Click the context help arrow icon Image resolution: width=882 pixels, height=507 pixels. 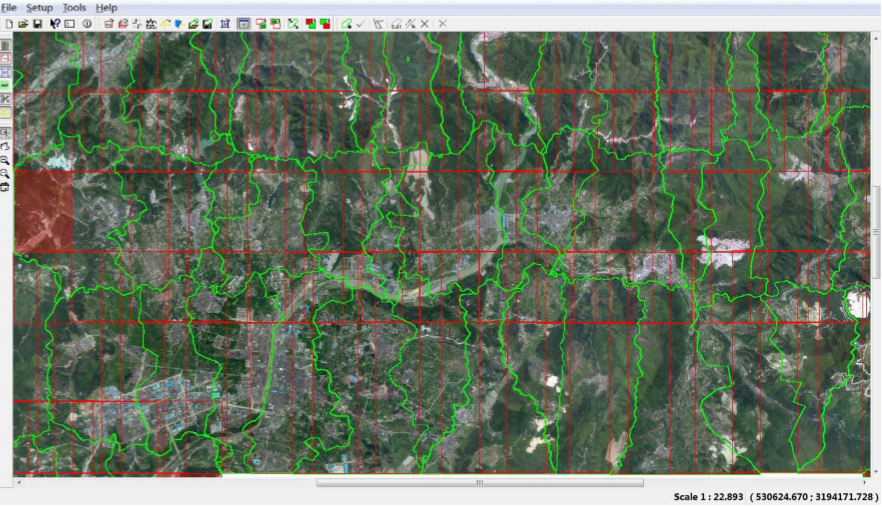(54, 23)
